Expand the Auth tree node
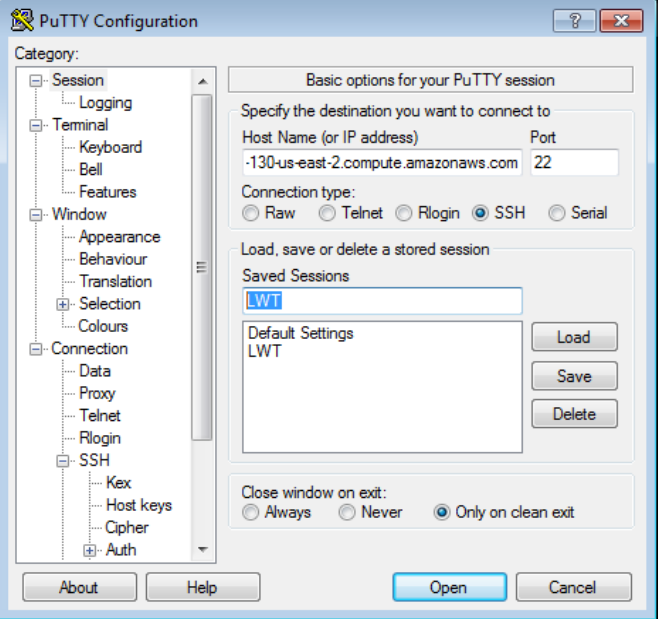Screen dimensions: 658x619 click(x=89, y=550)
